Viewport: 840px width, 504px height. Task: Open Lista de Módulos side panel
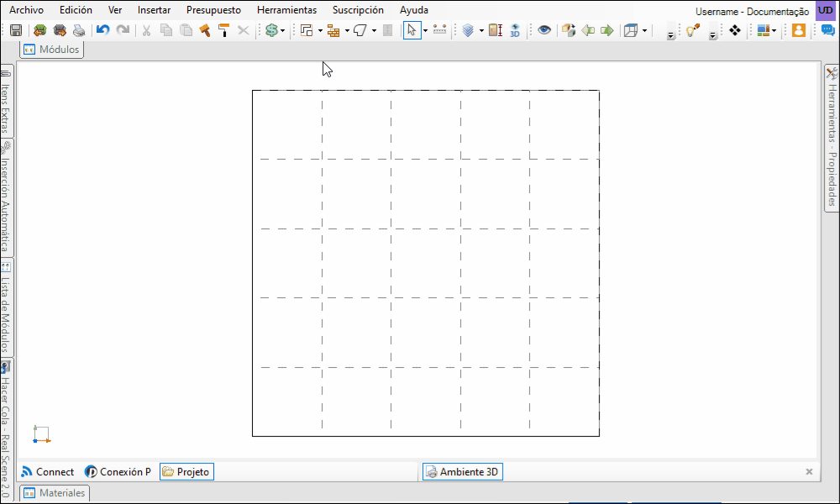5,307
